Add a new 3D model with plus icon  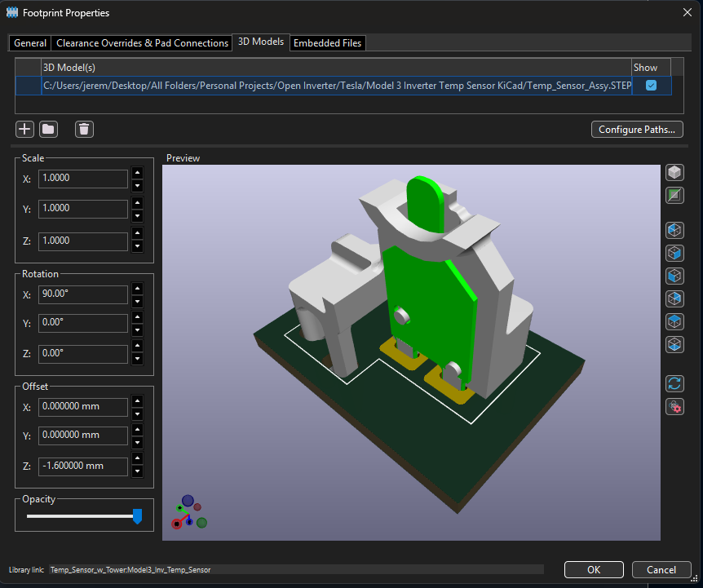click(x=24, y=129)
